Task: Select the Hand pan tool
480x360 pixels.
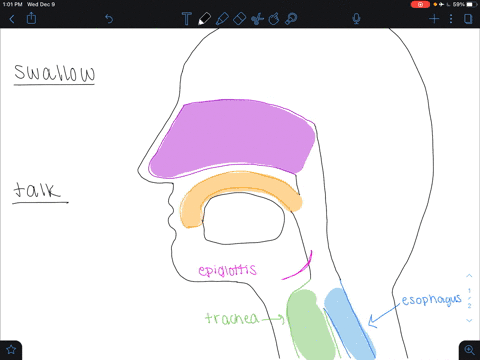Action: [274, 19]
